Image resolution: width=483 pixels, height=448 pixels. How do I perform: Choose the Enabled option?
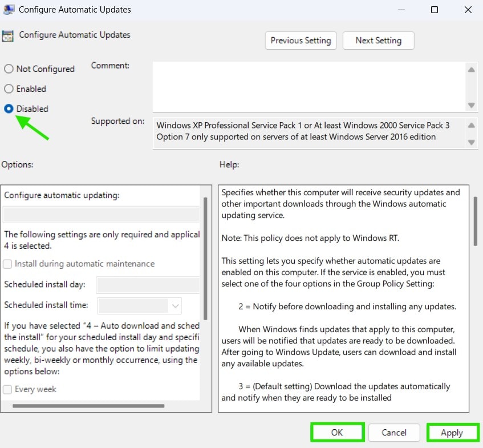[x=9, y=89]
